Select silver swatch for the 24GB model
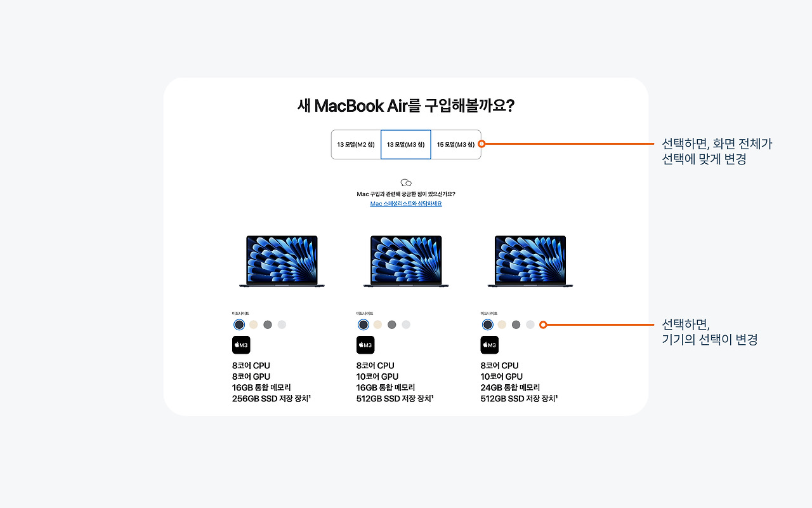The width and height of the screenshot is (812, 508). tap(530, 324)
